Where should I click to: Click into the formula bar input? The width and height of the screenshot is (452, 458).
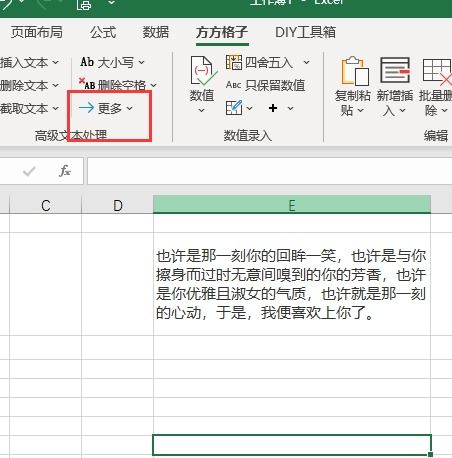[x=269, y=171]
